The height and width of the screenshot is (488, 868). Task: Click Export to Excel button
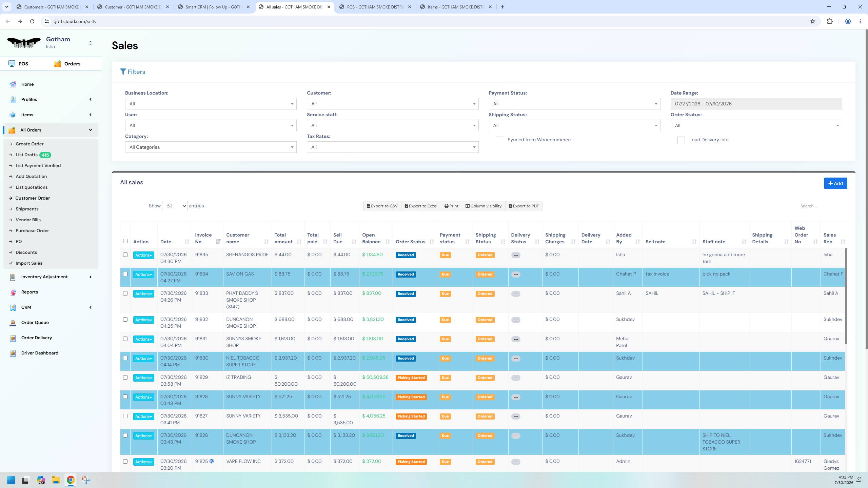pyautogui.click(x=421, y=206)
